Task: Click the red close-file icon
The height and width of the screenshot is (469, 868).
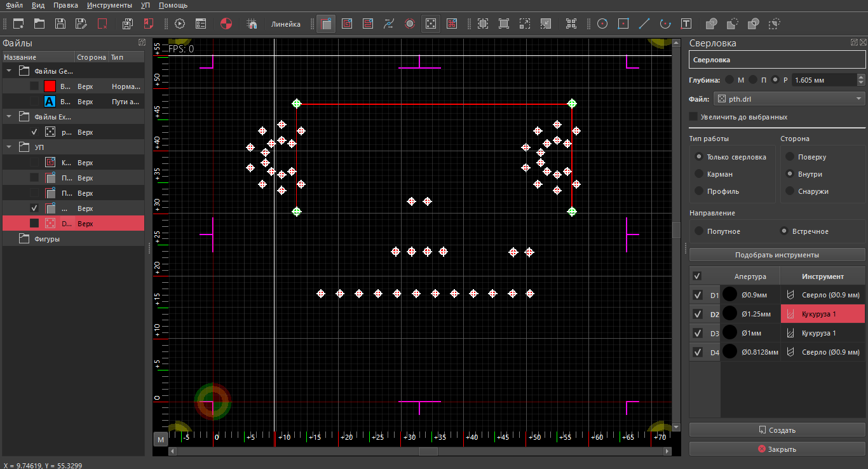Action: tap(102, 24)
